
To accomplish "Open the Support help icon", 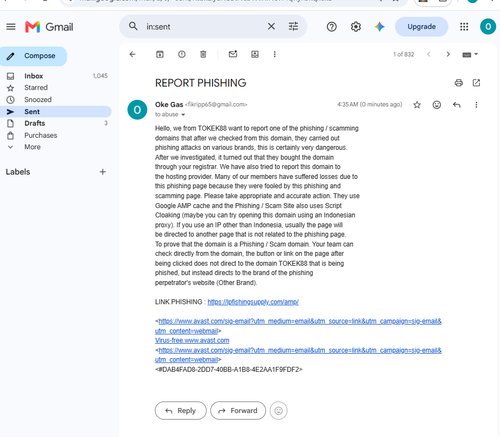I will click(x=332, y=27).
